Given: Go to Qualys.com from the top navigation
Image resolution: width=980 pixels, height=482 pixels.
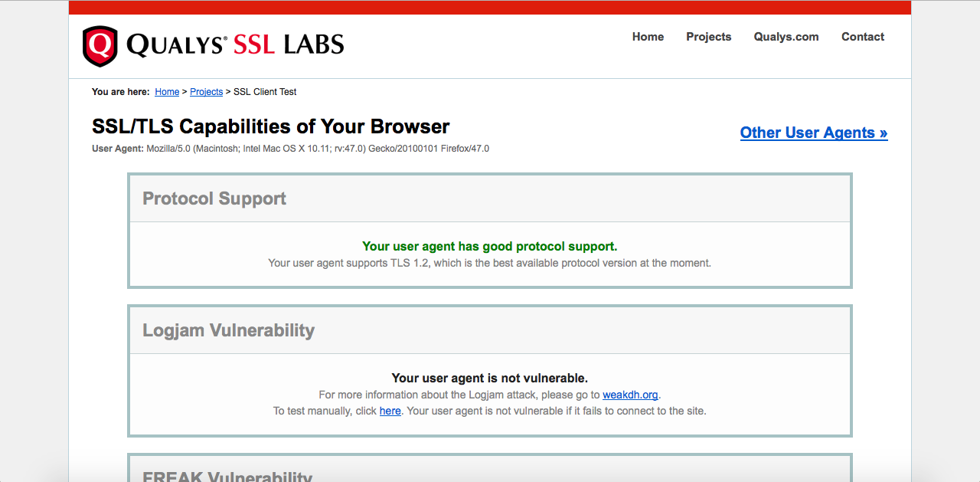Looking at the screenshot, I should (786, 37).
